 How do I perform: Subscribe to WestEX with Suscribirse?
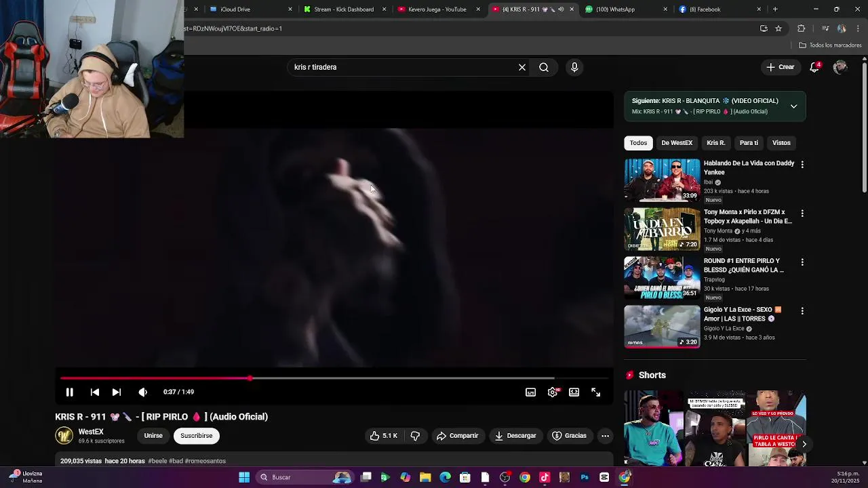click(x=197, y=436)
